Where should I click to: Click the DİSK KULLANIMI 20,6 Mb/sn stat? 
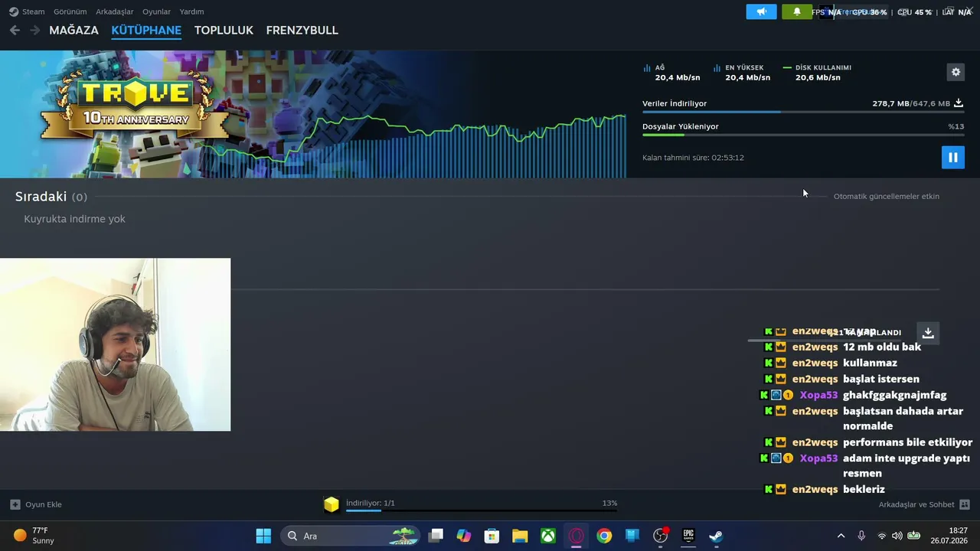817,73
